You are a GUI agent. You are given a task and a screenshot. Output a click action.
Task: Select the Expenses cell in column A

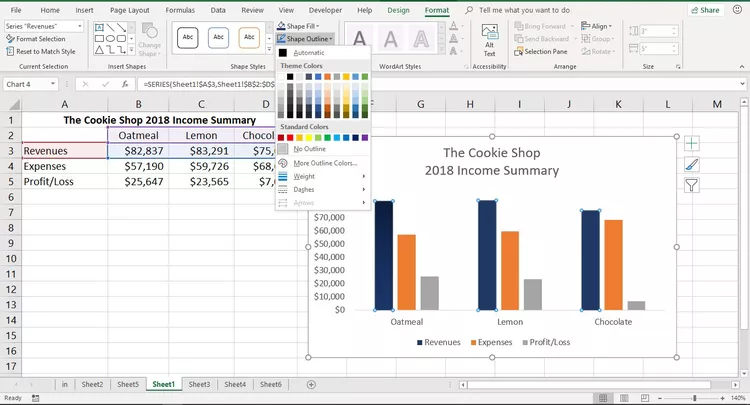pyautogui.click(x=65, y=166)
